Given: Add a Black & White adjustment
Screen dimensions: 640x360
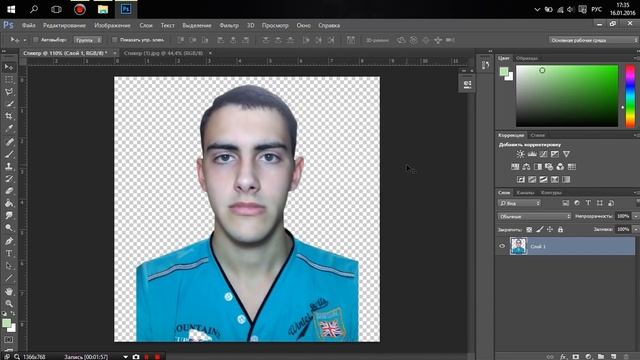Looking at the screenshot, I should [x=538, y=167].
